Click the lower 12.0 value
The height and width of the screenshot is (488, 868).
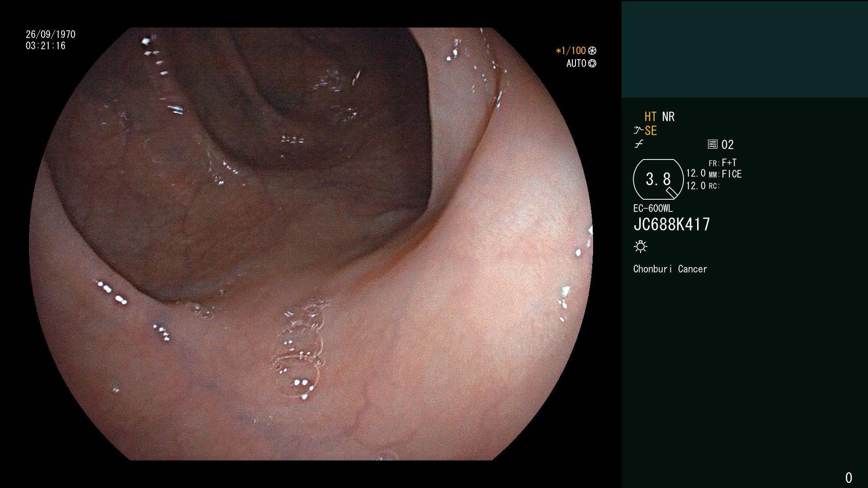[696, 186]
